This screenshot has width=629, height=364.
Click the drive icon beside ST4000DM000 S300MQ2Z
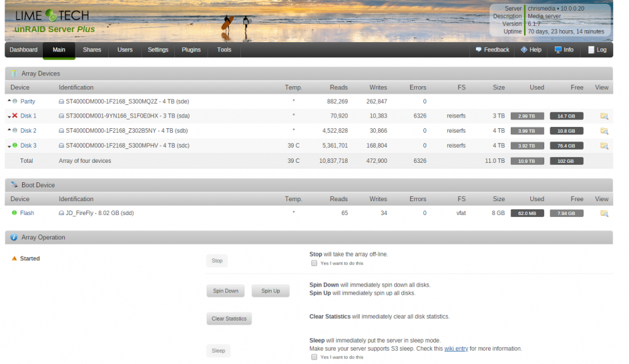[x=62, y=101]
